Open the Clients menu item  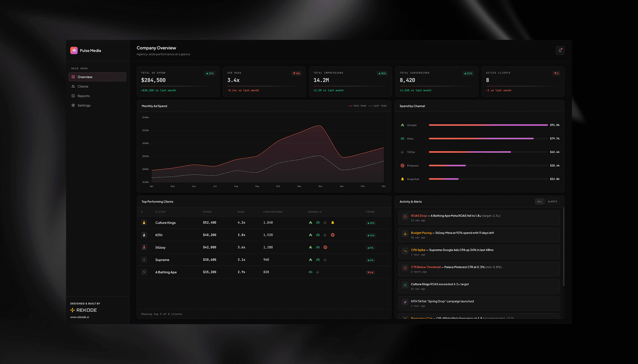tap(83, 87)
